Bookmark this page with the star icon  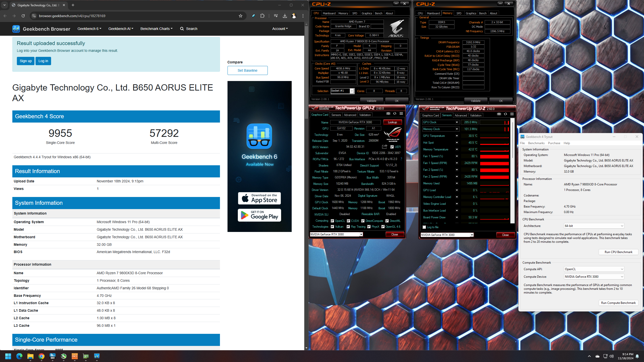(241, 16)
